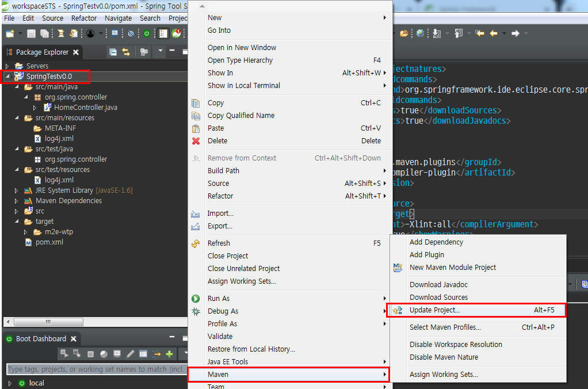This screenshot has width=588, height=389.
Task: Expand the JRE System Library node
Action: tap(16, 190)
